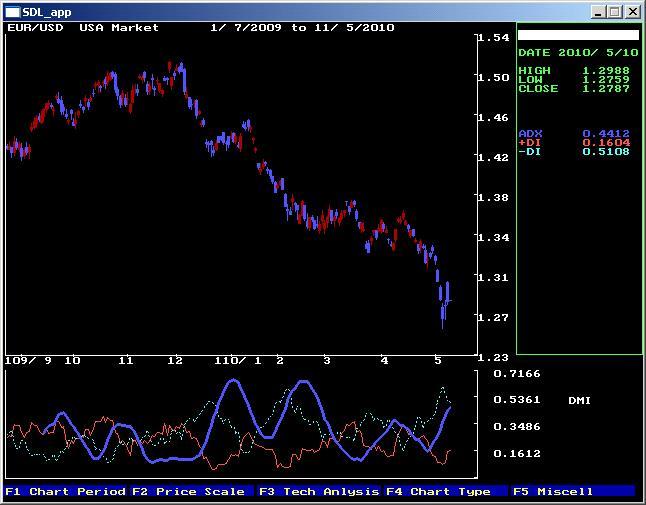The image size is (646, 505).
Task: Click the 1.46 price axis label
Action: [494, 118]
